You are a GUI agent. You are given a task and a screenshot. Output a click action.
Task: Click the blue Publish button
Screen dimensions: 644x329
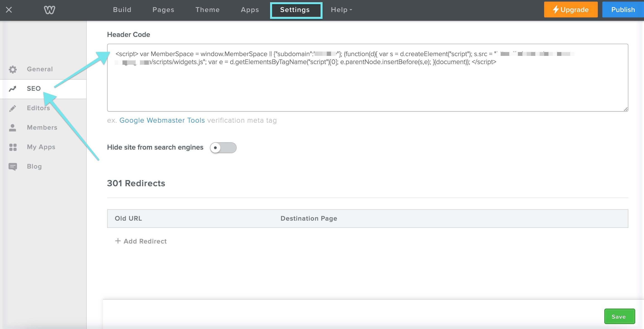point(623,10)
